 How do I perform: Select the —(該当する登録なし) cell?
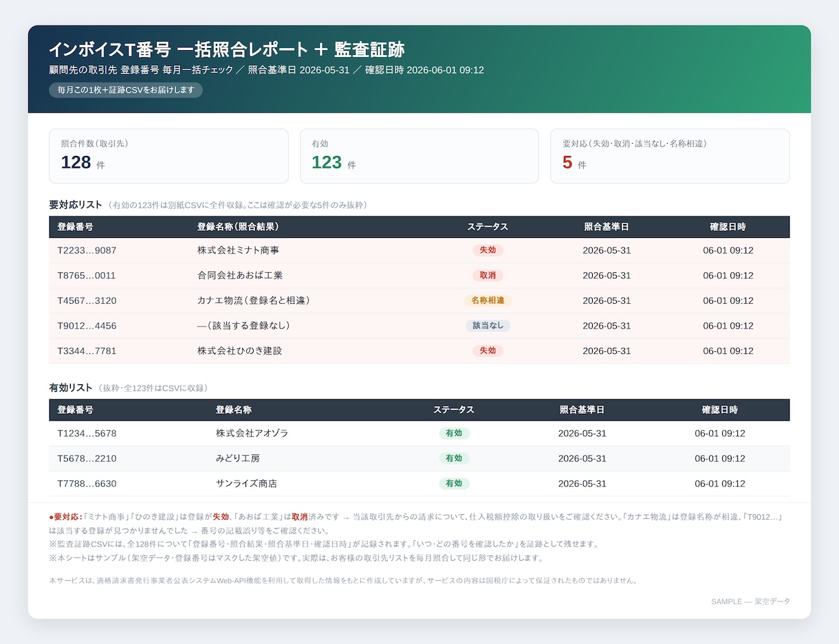pyautogui.click(x=243, y=326)
